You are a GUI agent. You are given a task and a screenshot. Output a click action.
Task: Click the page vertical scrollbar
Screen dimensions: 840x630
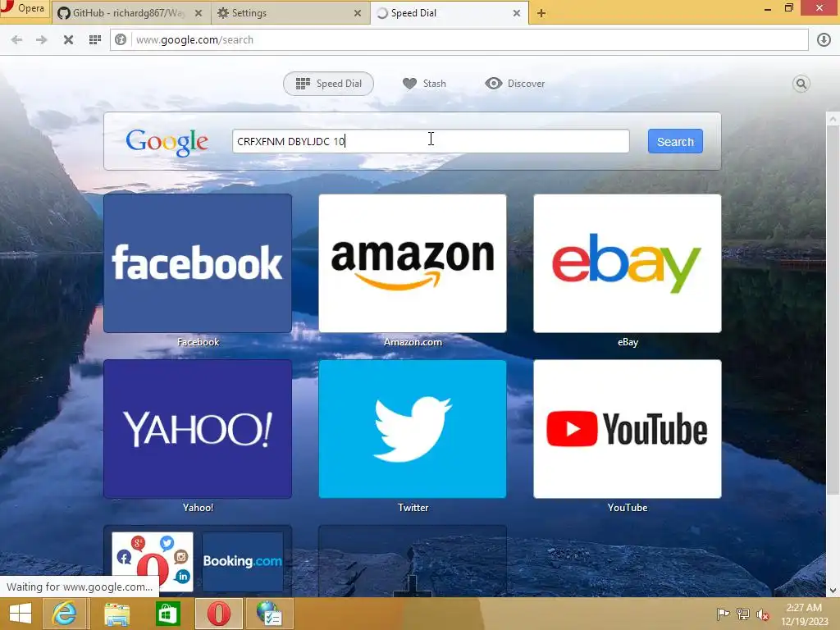[833, 311]
